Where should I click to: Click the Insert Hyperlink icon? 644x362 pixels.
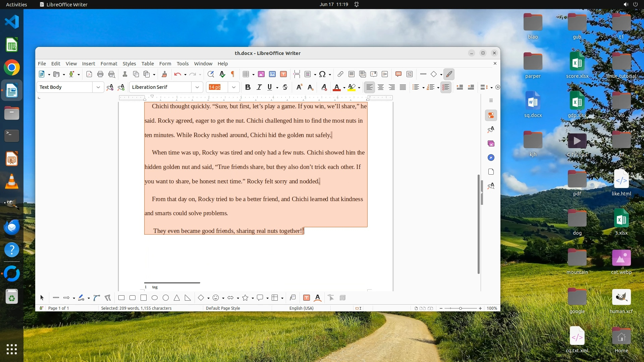(340, 74)
